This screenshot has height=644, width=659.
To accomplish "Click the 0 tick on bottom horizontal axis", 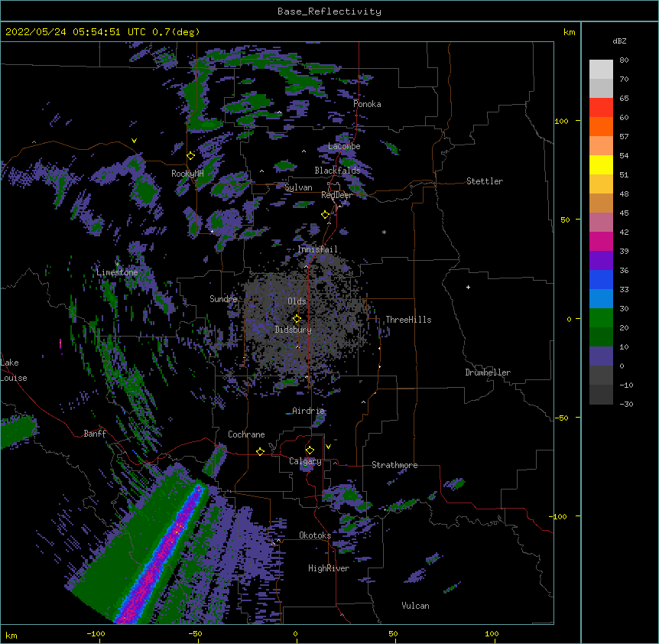I will point(295,633).
